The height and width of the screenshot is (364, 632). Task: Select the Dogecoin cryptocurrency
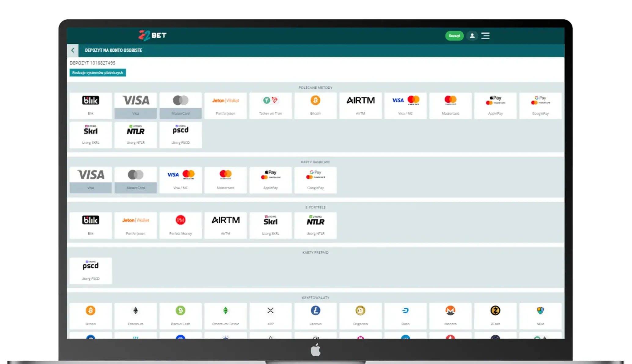coord(361,316)
